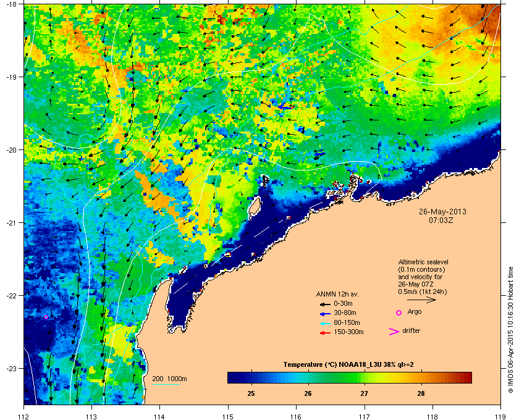Click the black 0-30m legend arrow
The height and width of the screenshot is (420, 519).
(325, 304)
